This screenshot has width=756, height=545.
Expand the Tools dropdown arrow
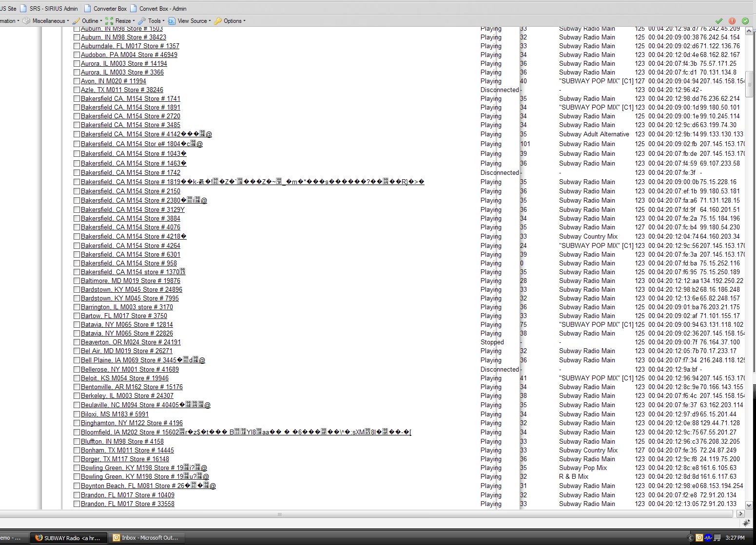point(163,21)
